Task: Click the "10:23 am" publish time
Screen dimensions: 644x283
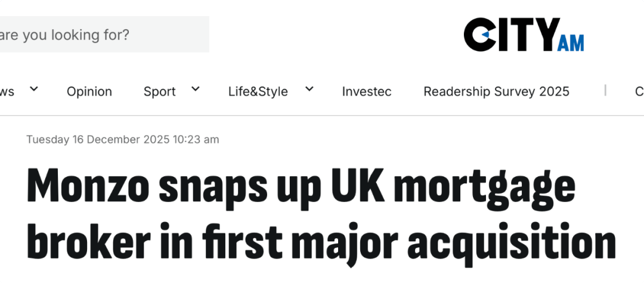Action: coord(196,140)
